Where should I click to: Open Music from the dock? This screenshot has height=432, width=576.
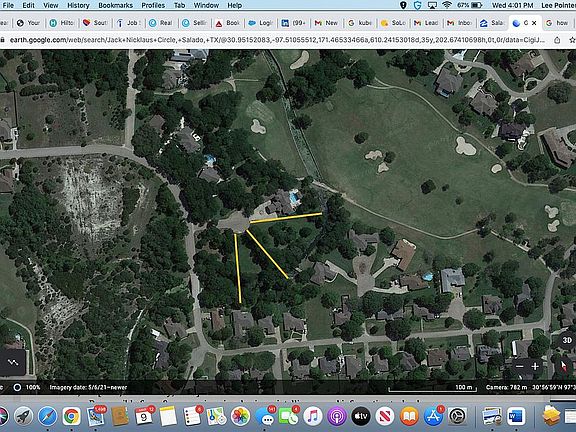tap(313, 416)
